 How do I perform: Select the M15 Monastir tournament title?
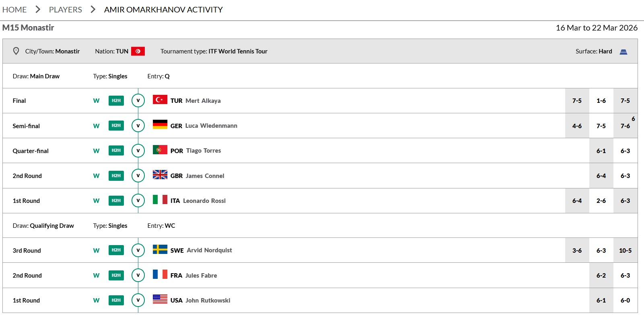point(28,28)
